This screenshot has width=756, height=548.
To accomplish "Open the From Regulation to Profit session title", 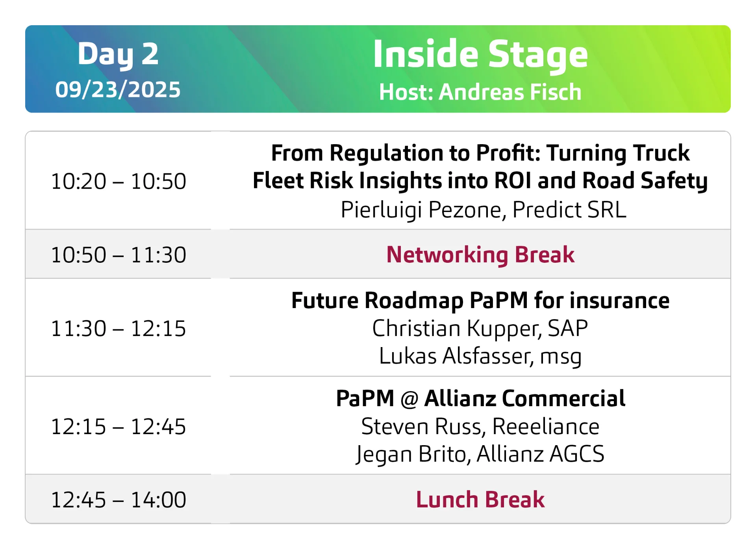I will coord(480,166).
